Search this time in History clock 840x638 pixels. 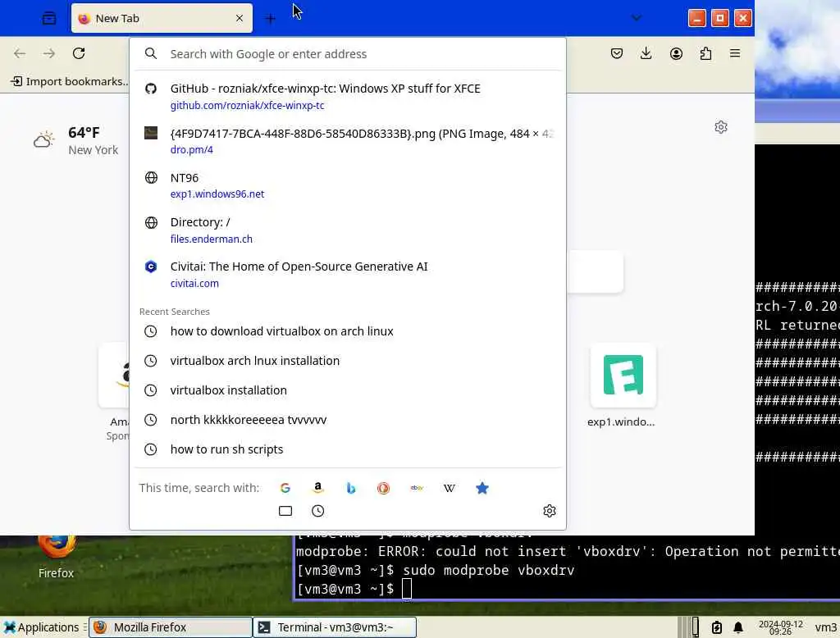(x=317, y=511)
